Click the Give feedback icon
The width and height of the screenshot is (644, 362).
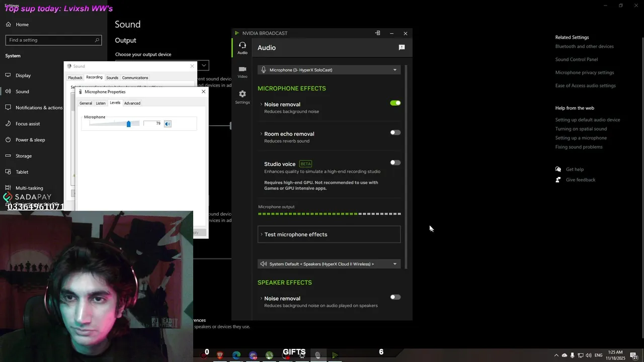[x=558, y=179]
